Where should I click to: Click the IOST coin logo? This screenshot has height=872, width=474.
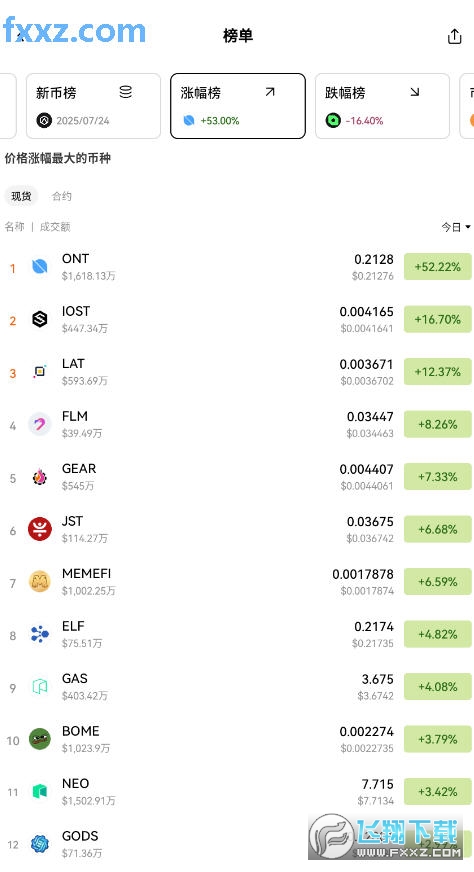click(40, 319)
